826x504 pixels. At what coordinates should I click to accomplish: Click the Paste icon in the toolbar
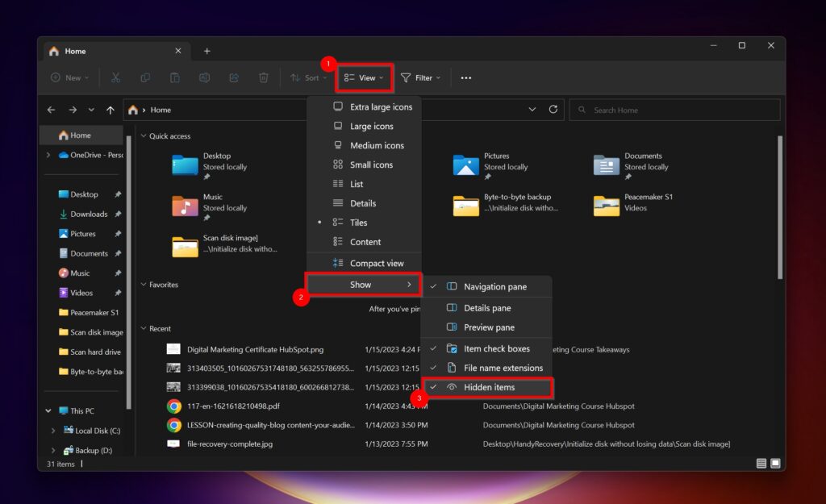click(x=176, y=77)
